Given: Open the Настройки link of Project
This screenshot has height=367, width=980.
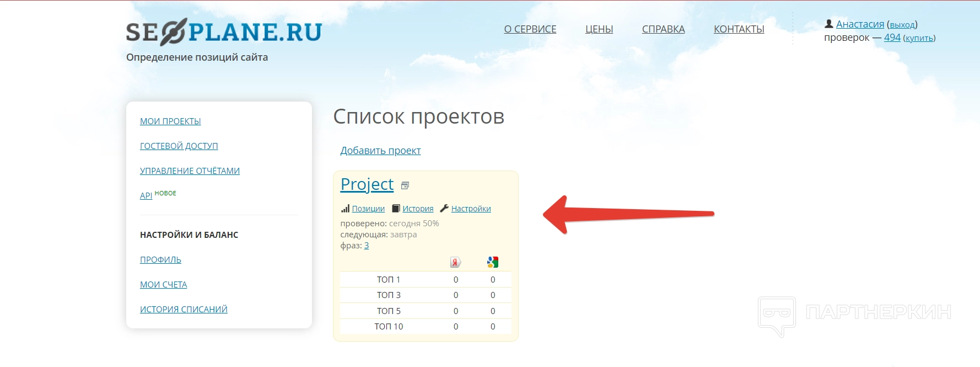Looking at the screenshot, I should click(x=471, y=209).
